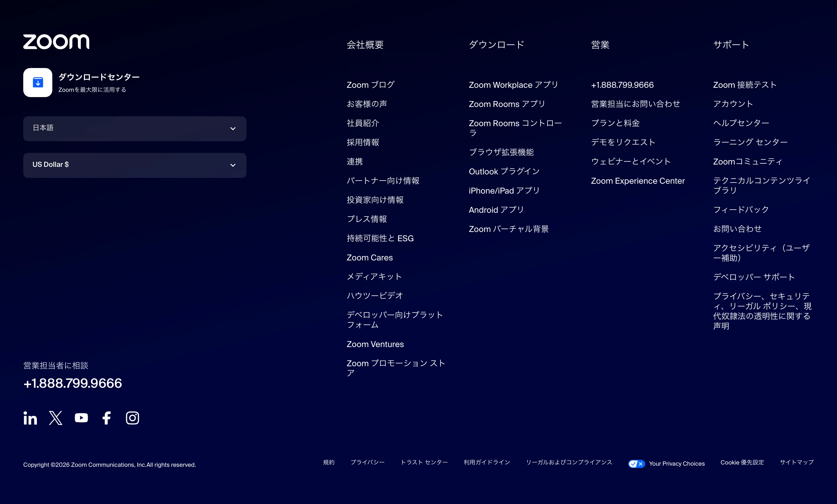The width and height of the screenshot is (837, 504).
Task: Open メディアキット link
Action: [374, 276]
